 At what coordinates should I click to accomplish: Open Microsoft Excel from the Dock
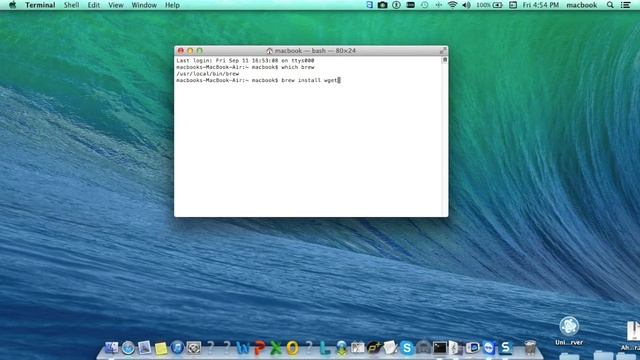(x=276, y=348)
